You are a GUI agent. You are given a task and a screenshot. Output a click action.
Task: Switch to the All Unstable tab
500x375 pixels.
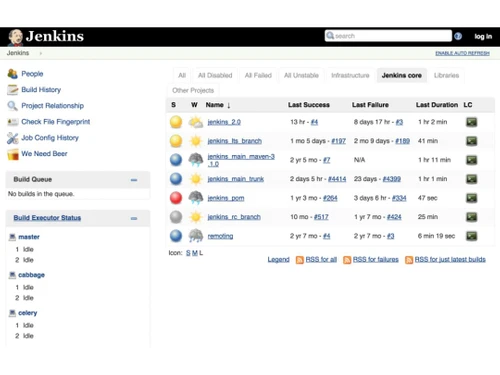(301, 75)
